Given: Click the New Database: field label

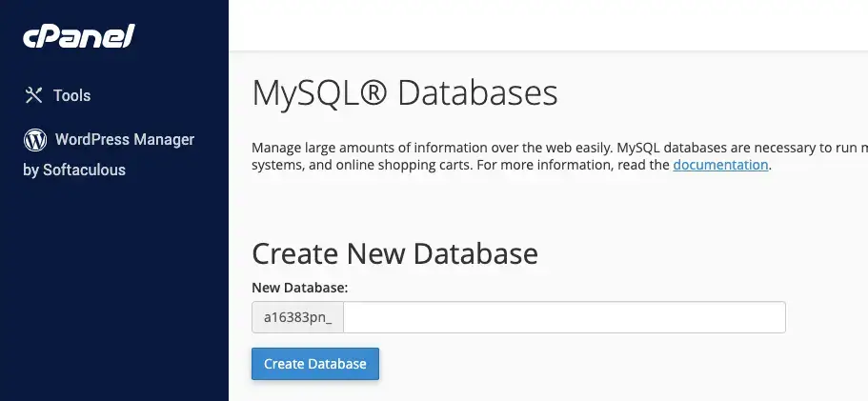Looking at the screenshot, I should point(299,288).
